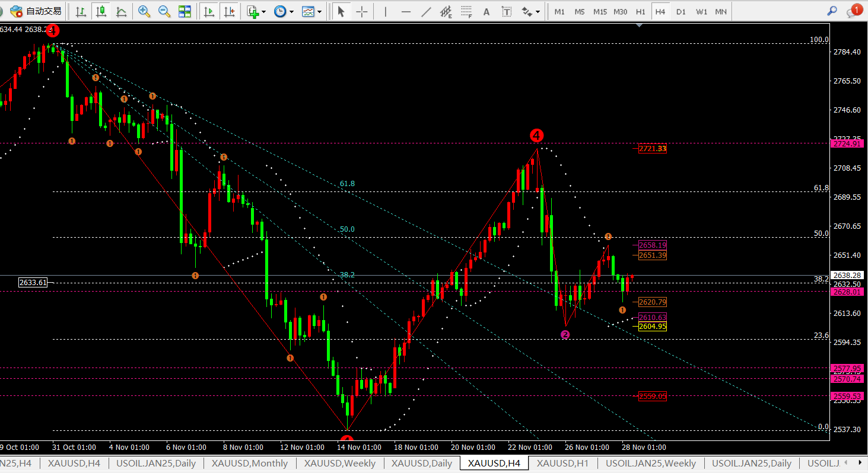Click the 2620.79 price label
The image size is (868, 473).
pyautogui.click(x=653, y=302)
